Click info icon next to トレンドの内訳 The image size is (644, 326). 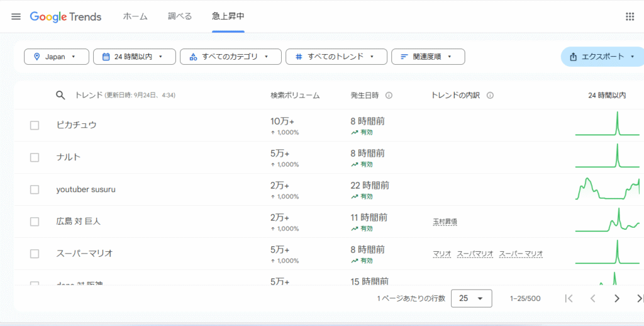[x=490, y=96]
